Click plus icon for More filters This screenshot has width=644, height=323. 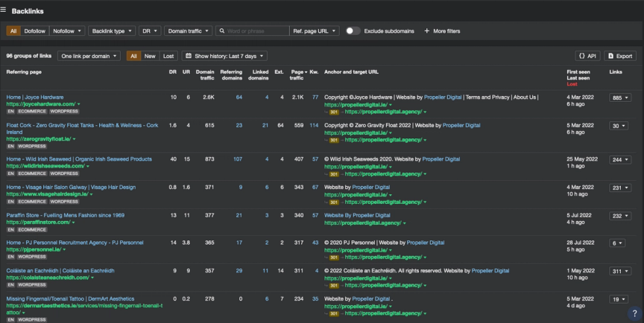point(427,31)
